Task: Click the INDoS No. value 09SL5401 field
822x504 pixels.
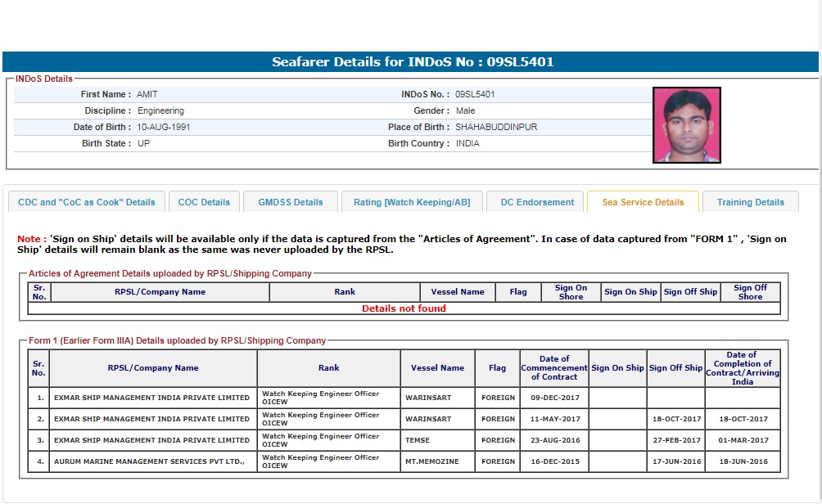Action: click(x=475, y=94)
